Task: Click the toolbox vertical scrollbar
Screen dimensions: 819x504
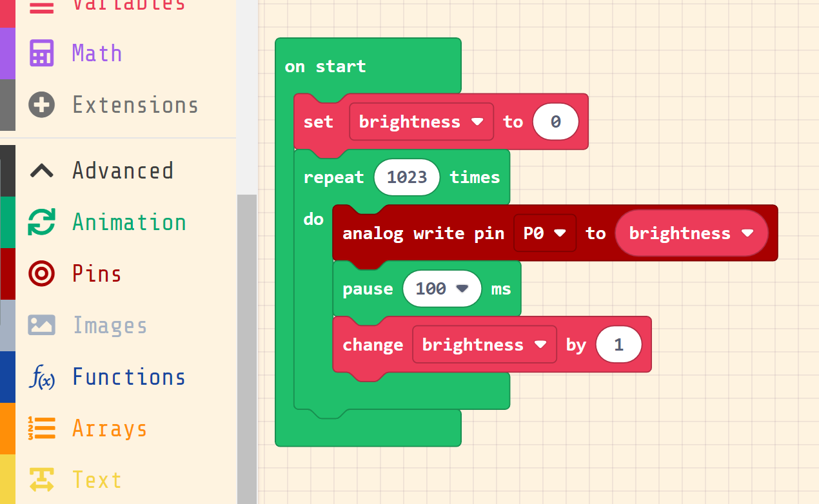Action: pos(246,348)
